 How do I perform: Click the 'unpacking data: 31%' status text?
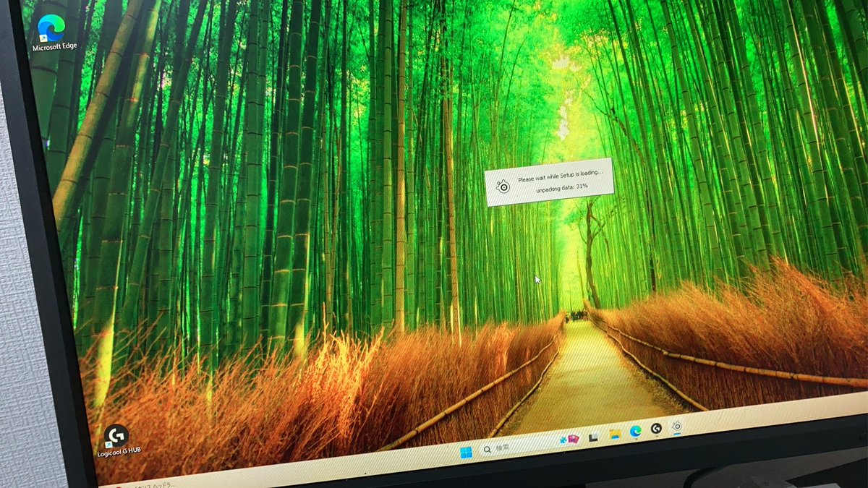click(561, 187)
